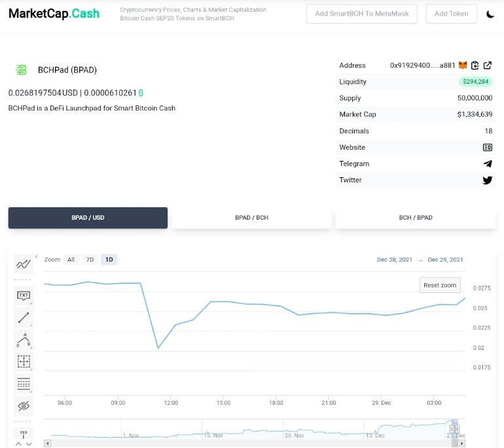Viewport: 504px width, 448px height.
Task: Open the Website link icon
Action: click(x=487, y=147)
